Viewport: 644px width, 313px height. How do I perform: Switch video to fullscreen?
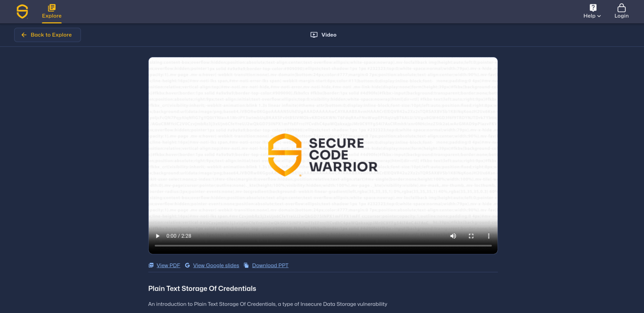(471, 236)
